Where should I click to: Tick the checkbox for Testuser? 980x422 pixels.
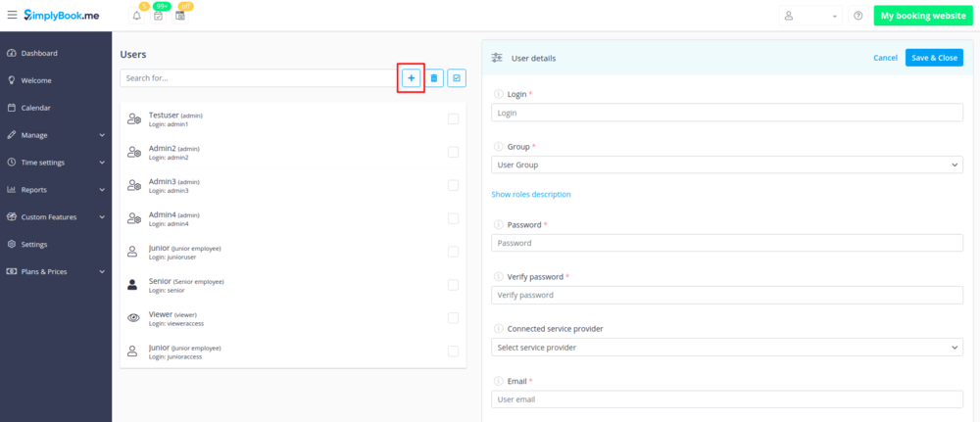(x=453, y=119)
